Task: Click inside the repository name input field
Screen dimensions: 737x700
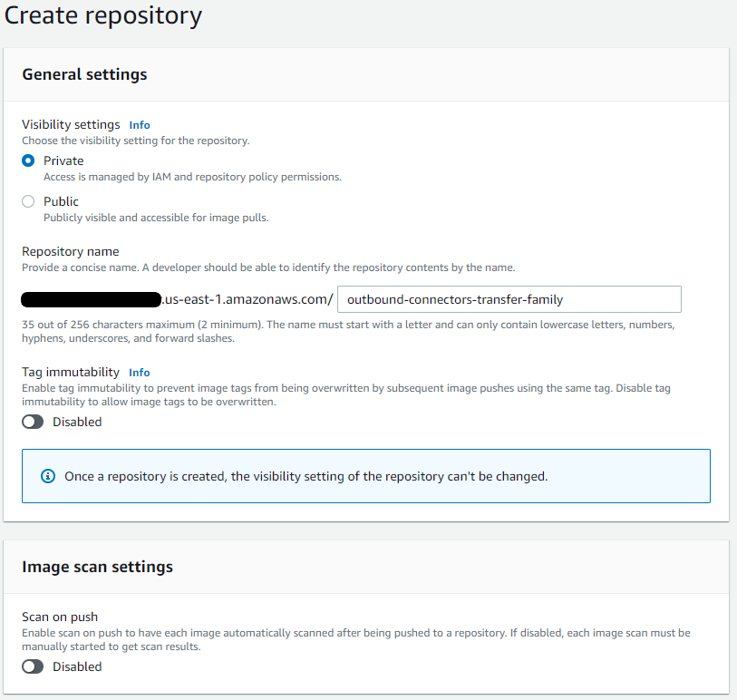Action: [508, 299]
